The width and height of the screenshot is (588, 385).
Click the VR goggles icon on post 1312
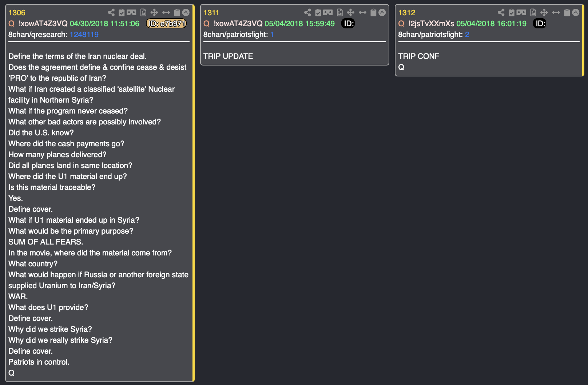coord(521,12)
